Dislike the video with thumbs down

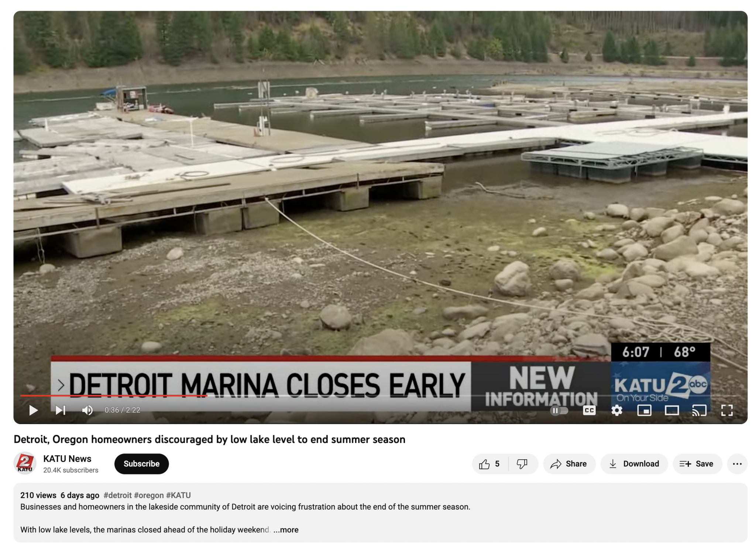(522, 464)
